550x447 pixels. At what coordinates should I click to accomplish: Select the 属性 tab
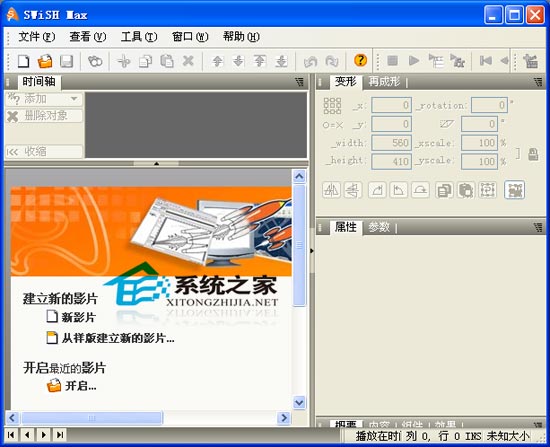346,227
